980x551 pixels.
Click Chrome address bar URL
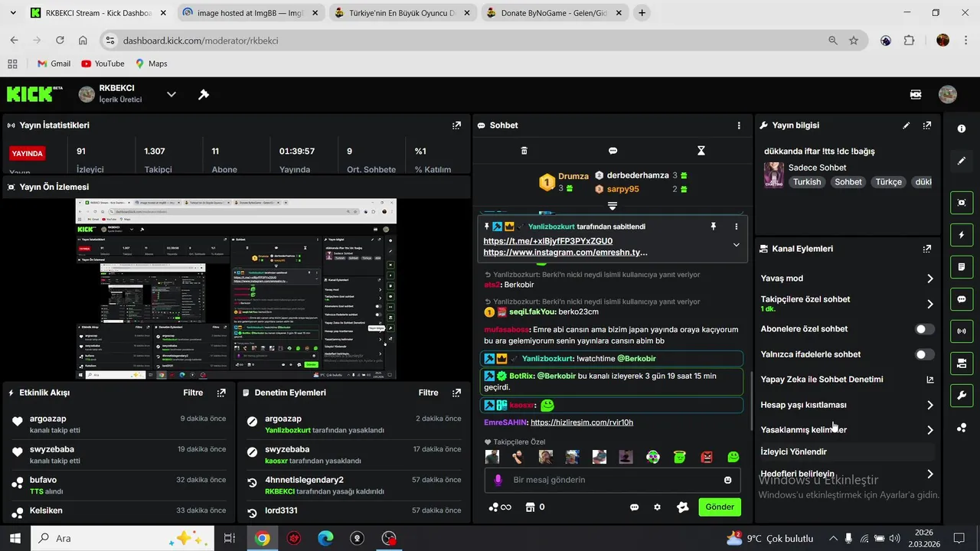(x=201, y=41)
